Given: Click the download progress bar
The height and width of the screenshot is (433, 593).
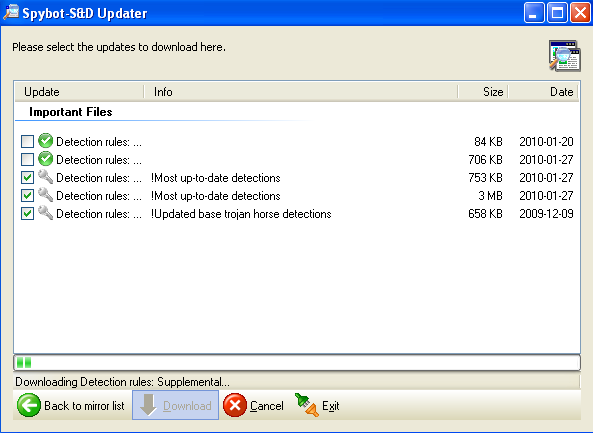Looking at the screenshot, I should (297, 363).
